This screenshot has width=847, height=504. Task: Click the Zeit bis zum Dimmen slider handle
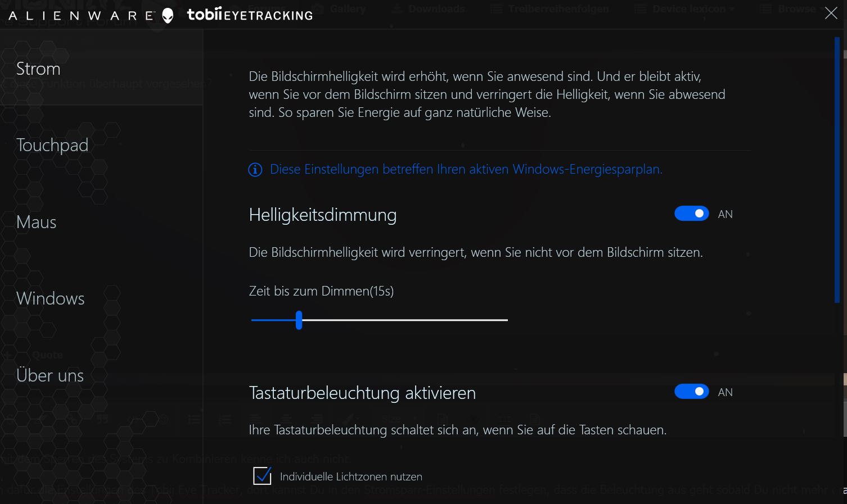pos(299,320)
